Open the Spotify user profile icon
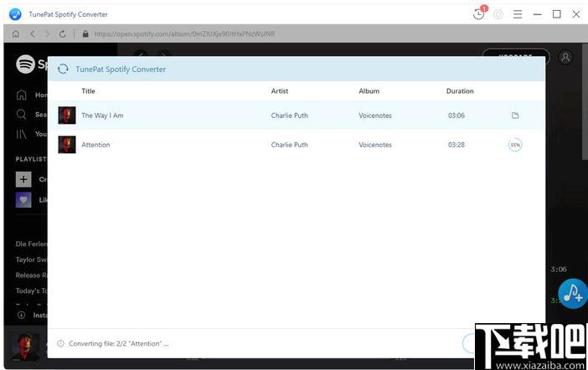The width and height of the screenshot is (588, 370). tap(565, 58)
